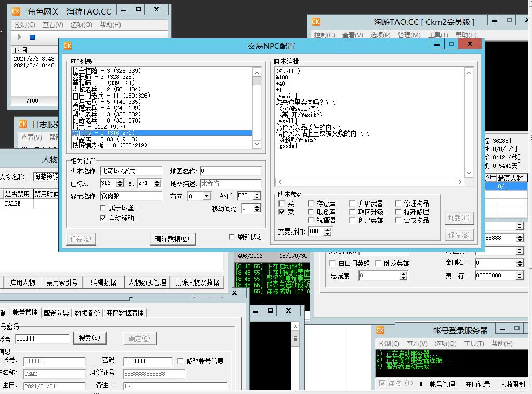Check the 修理物品 script parameter

pos(398,203)
